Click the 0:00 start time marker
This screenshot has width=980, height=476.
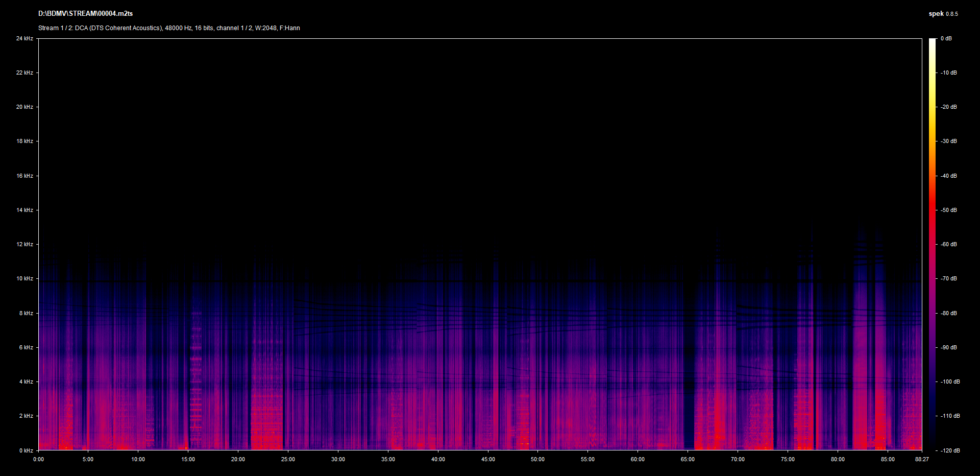[38, 459]
